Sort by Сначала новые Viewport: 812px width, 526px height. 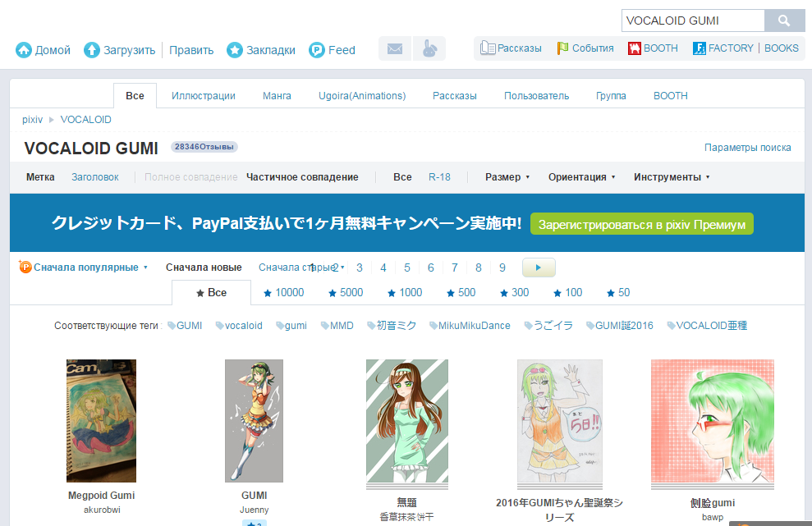point(204,268)
